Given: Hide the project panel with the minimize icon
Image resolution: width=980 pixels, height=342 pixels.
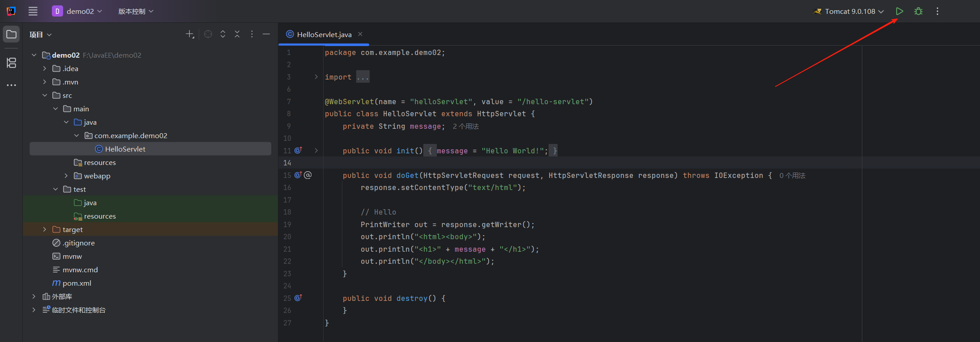Looking at the screenshot, I should pyautogui.click(x=266, y=34).
